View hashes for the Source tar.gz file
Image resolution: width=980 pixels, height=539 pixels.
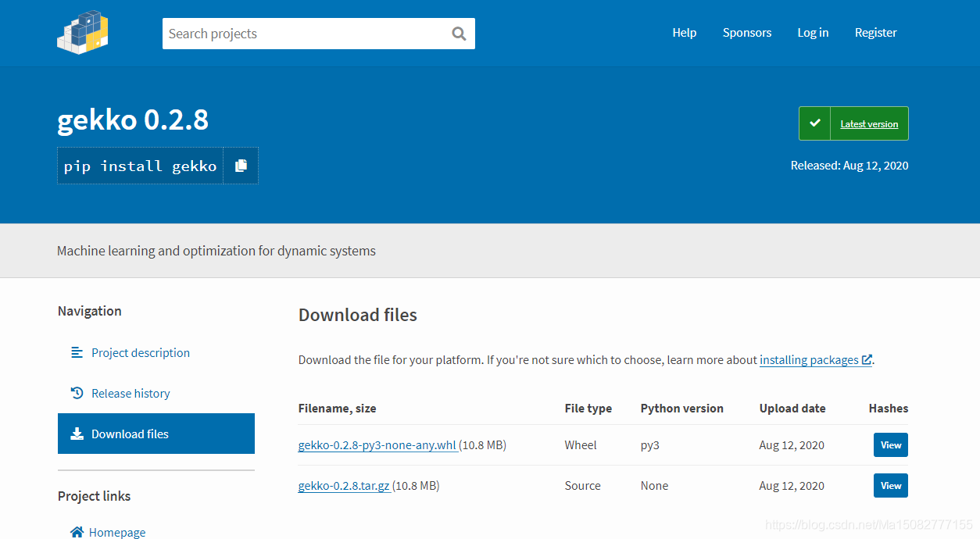point(890,485)
